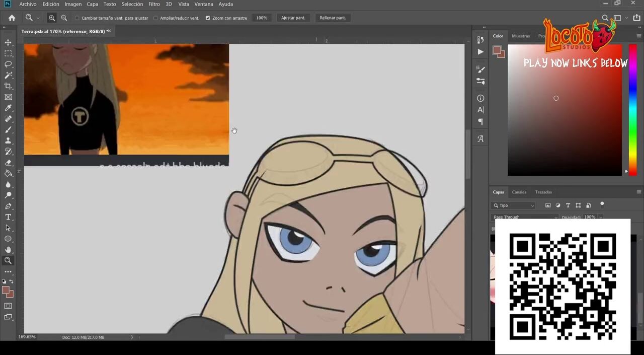Screen dimensions: 644x355
Task: Select the Eyedropper tool
Action: (x=8, y=108)
